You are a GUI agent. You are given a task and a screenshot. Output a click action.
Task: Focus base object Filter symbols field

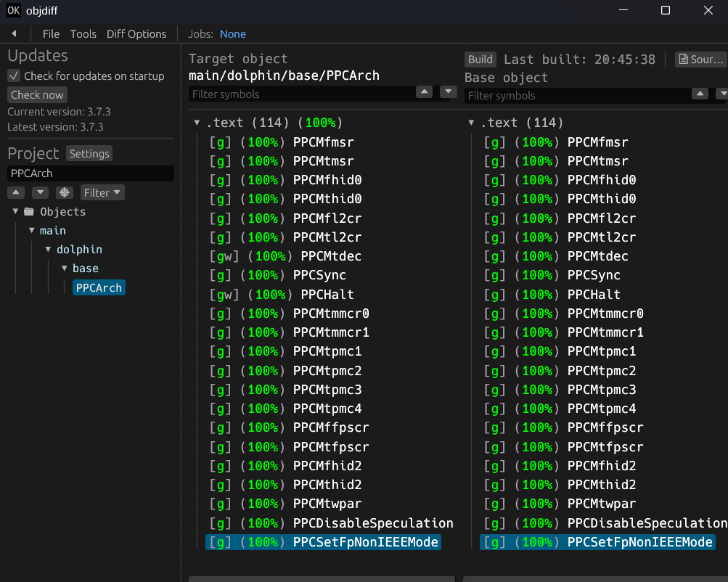coord(576,96)
